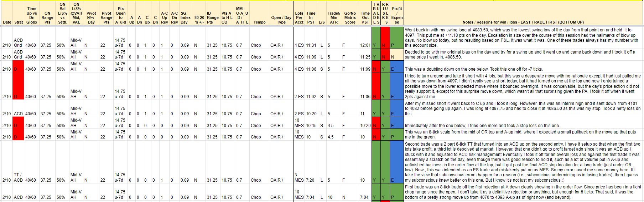Image resolution: width=644 pixels, height=202 pixels.
Task: Click the note starting 'After my missed short'
Action: point(523,108)
